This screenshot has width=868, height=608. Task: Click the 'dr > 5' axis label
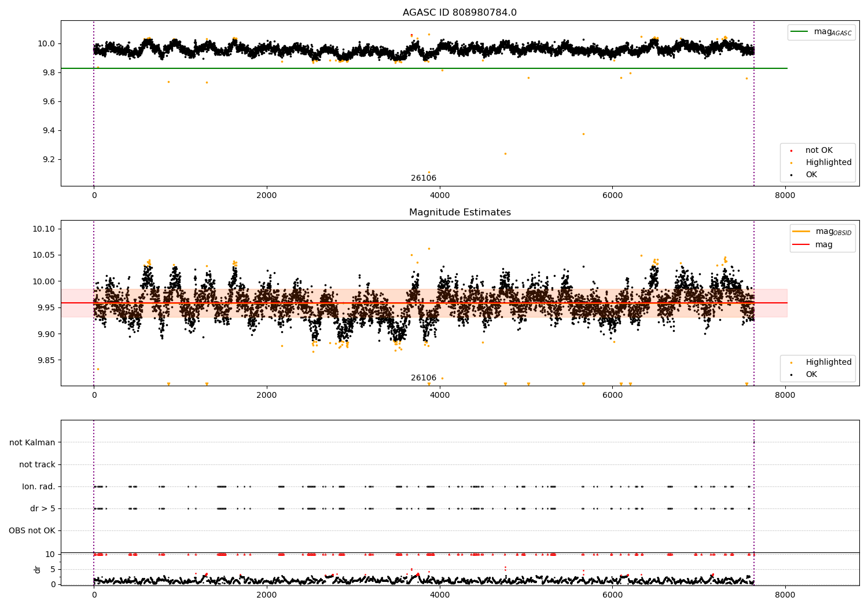point(43,508)
